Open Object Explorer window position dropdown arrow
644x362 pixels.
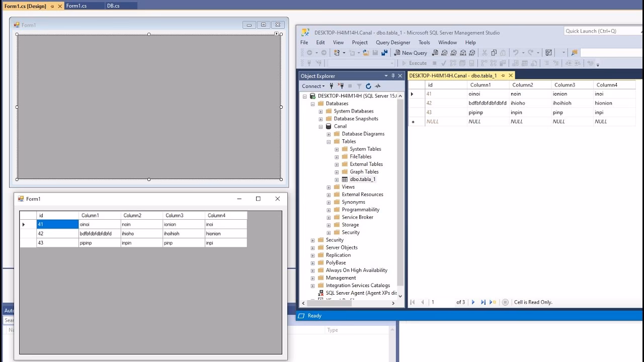(386, 76)
